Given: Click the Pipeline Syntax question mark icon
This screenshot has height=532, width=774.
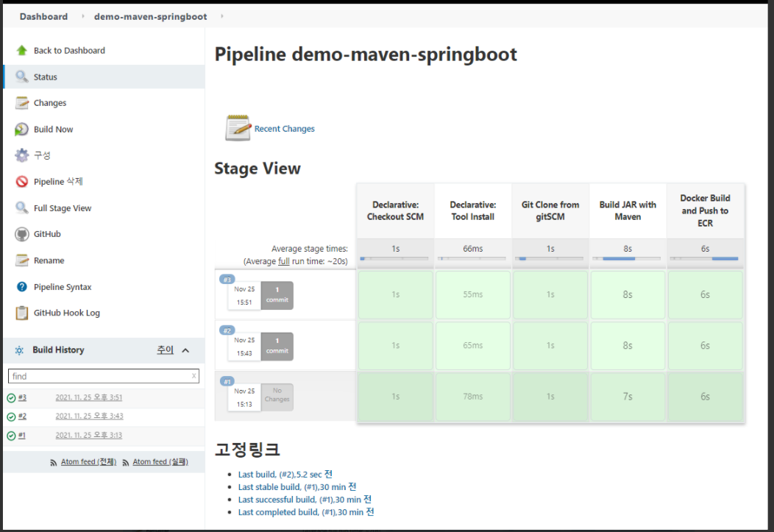Looking at the screenshot, I should coord(22,287).
